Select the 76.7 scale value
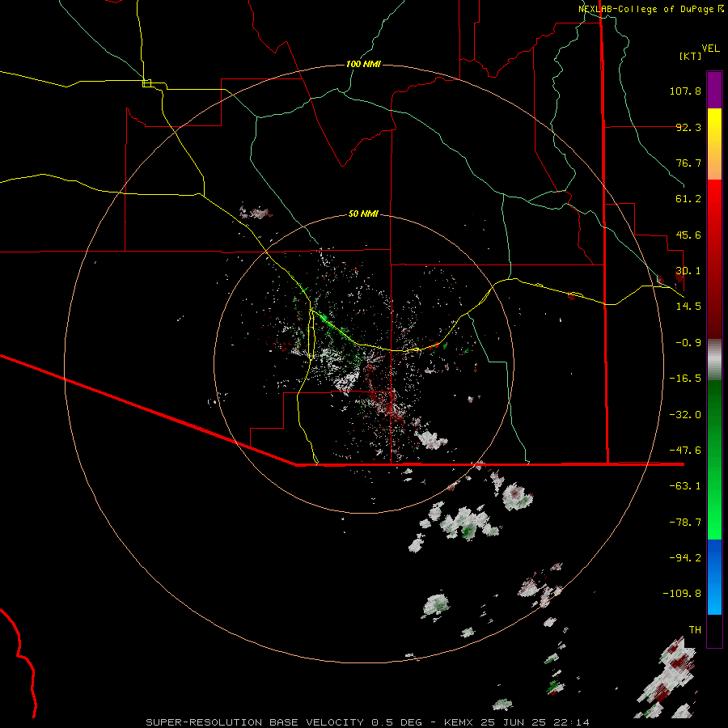This screenshot has width=728, height=728. pyautogui.click(x=688, y=163)
